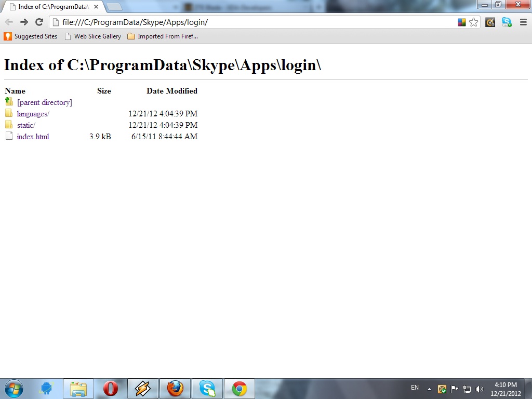
Task: Click the parent directory up-arrow icon
Action: point(9,101)
